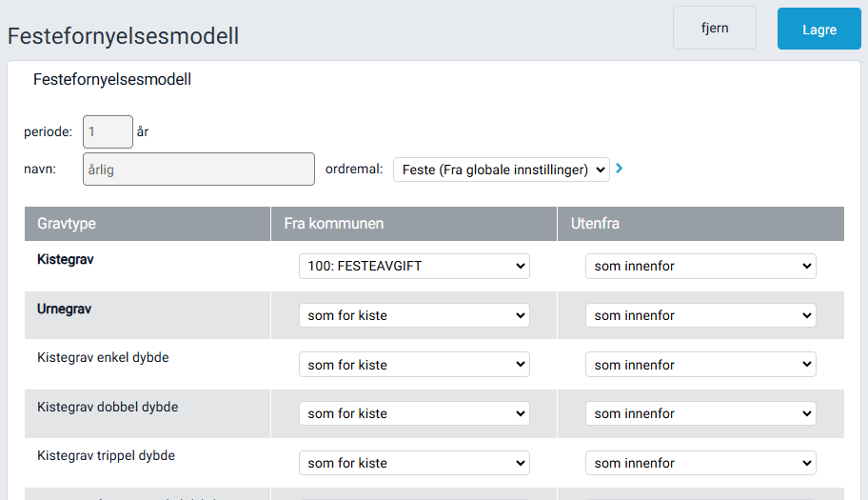Image resolution: width=868 pixels, height=500 pixels.
Task: Expand Urnegrav Utenfra dropdown
Action: (x=700, y=315)
